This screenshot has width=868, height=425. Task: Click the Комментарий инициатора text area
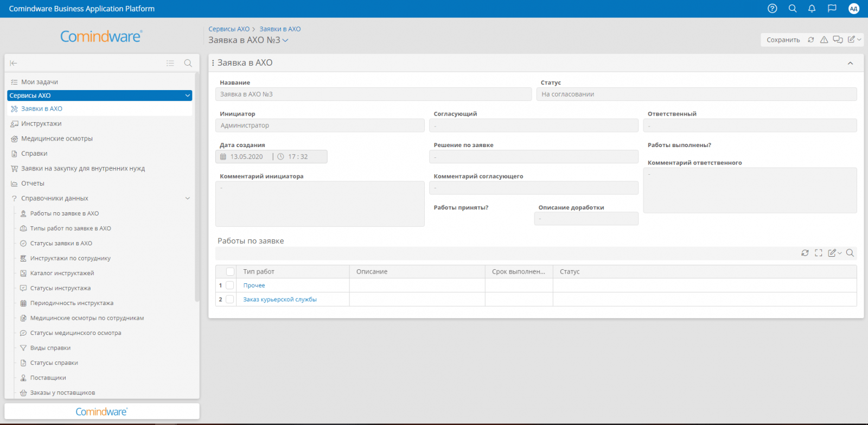pyautogui.click(x=320, y=204)
